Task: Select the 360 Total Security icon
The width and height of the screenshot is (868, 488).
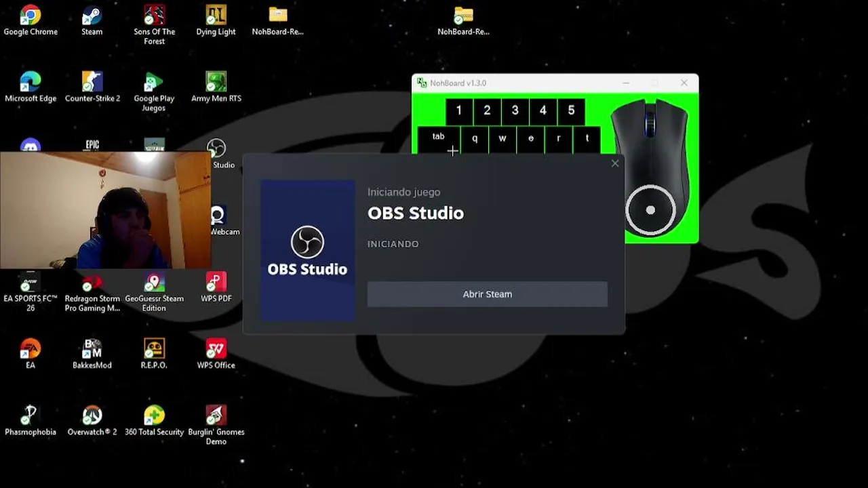Action: click(154, 420)
